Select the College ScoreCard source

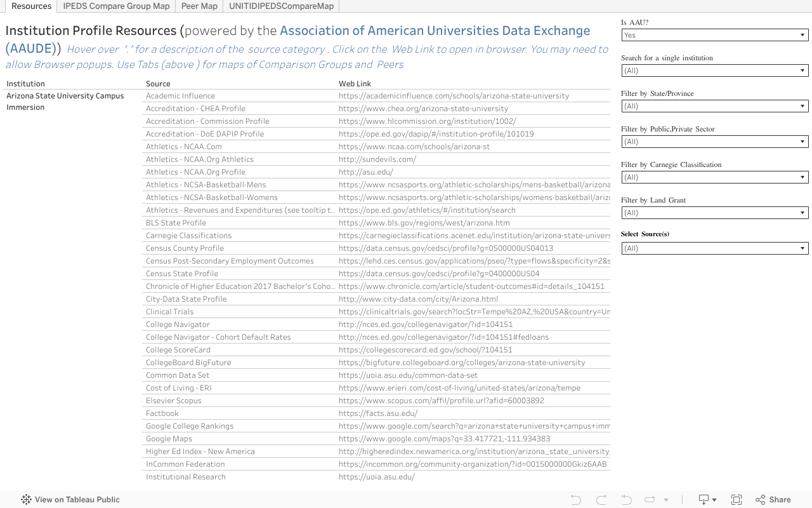tap(178, 350)
